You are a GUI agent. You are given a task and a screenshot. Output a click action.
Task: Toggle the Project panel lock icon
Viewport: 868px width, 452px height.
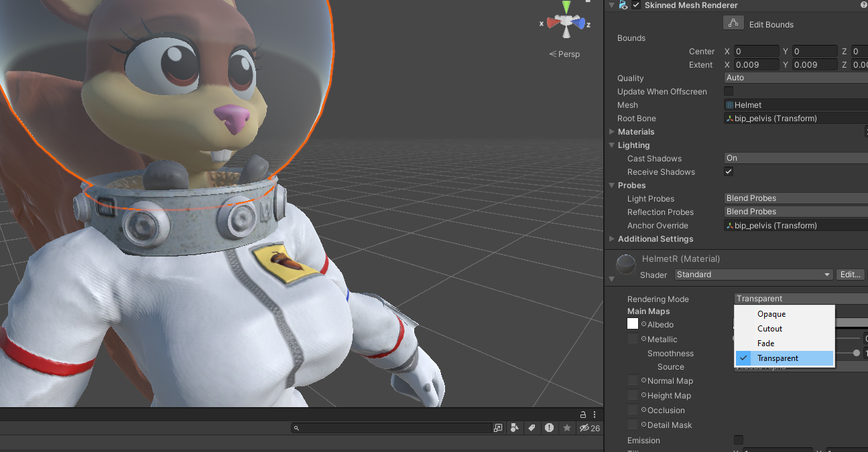coord(583,415)
